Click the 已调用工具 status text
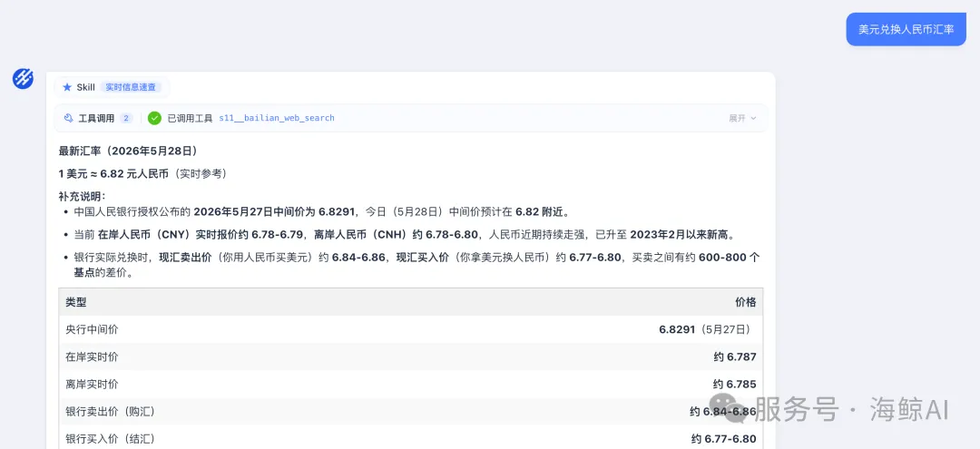The width and height of the screenshot is (980, 449). (190, 118)
